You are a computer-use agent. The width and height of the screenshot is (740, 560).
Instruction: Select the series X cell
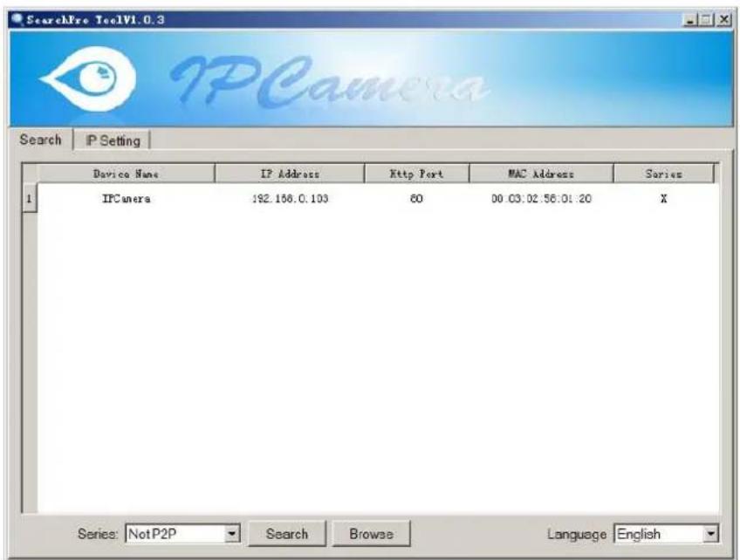point(663,199)
